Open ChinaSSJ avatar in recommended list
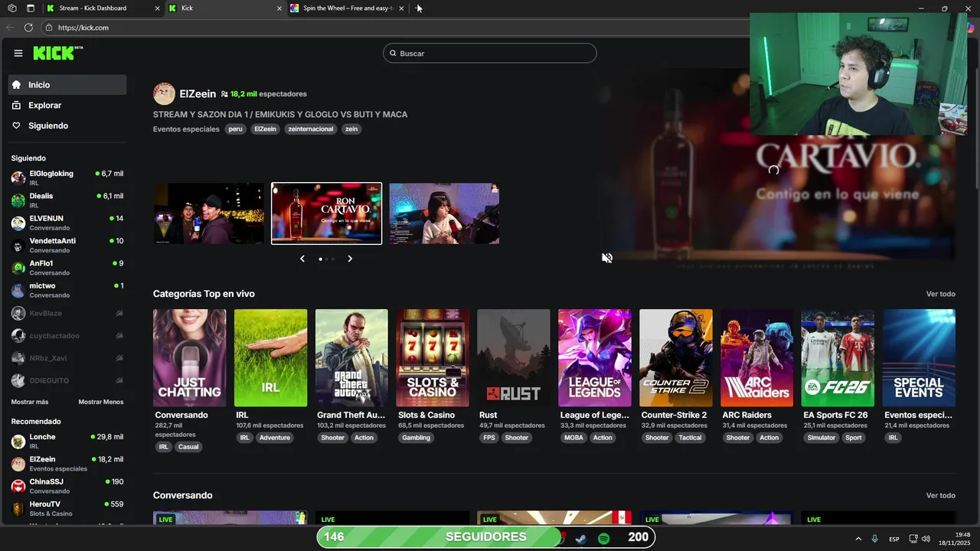The width and height of the screenshot is (980, 551). 18,486
